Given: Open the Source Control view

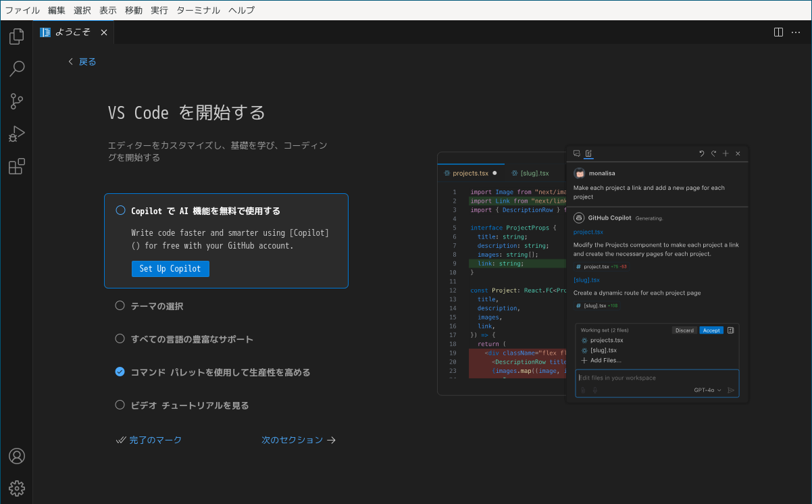Looking at the screenshot, I should coord(17,101).
